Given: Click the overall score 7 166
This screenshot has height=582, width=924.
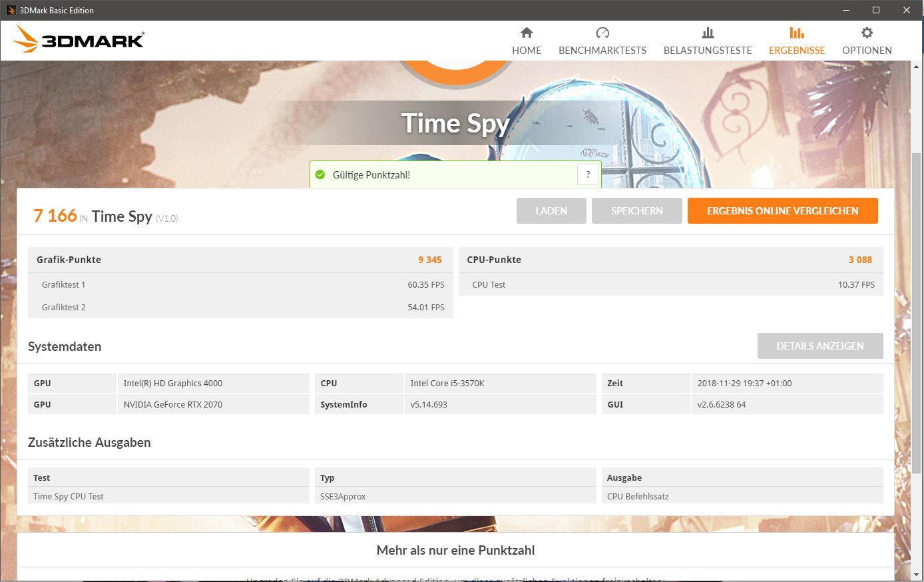Looking at the screenshot, I should (55, 216).
